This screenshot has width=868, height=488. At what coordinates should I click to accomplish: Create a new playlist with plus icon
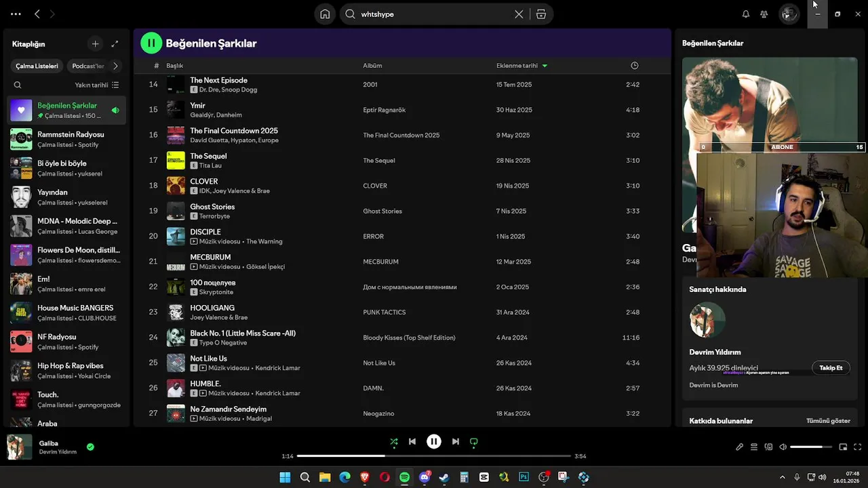95,44
